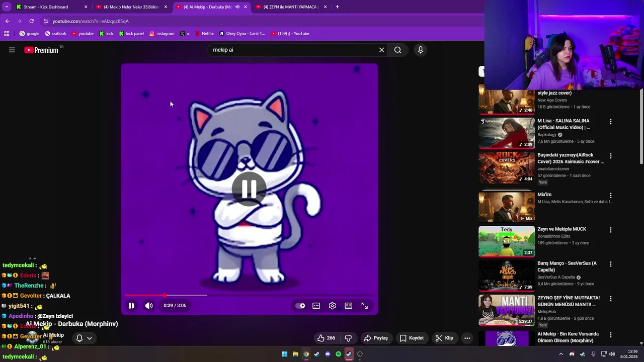Clear the 'mekip ai' search text
Image resolution: width=644 pixels, height=362 pixels.
(x=381, y=50)
